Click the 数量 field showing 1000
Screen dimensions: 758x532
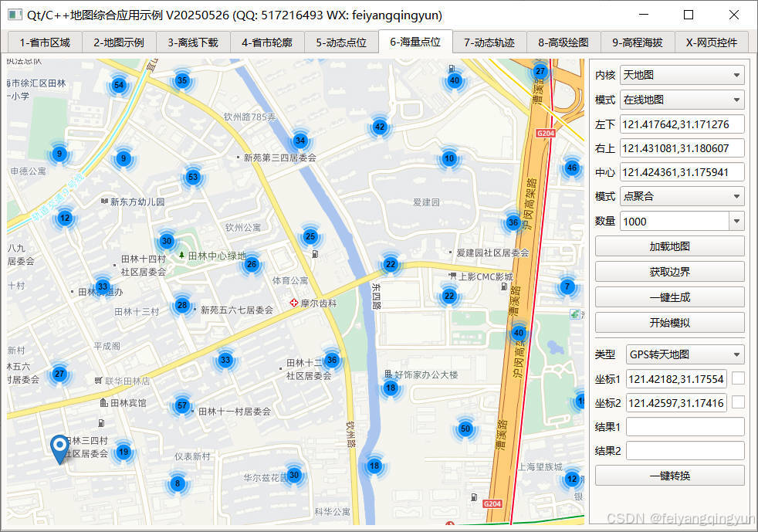pos(675,222)
